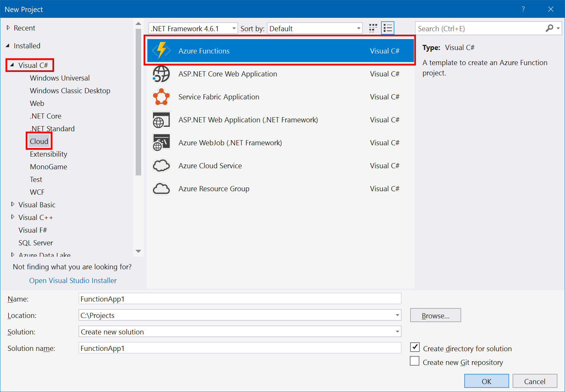
Task: Select the Extensibility category
Action: pos(48,154)
